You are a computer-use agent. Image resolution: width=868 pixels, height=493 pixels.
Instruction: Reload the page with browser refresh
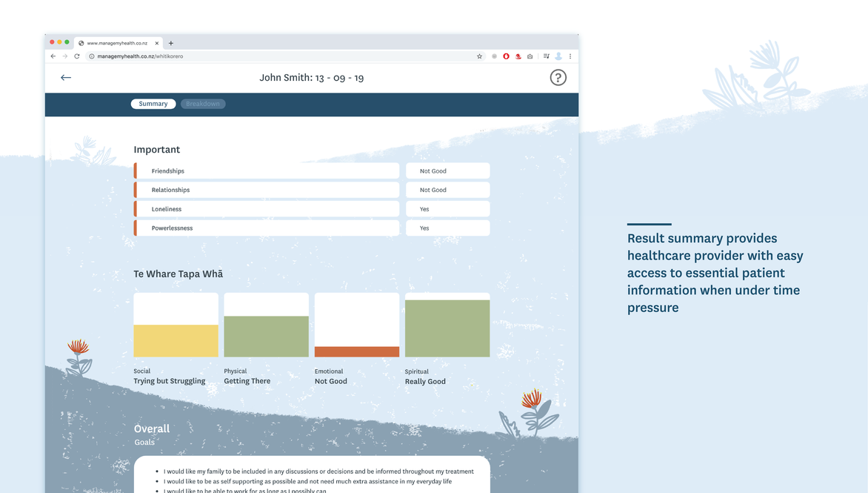[x=76, y=56]
